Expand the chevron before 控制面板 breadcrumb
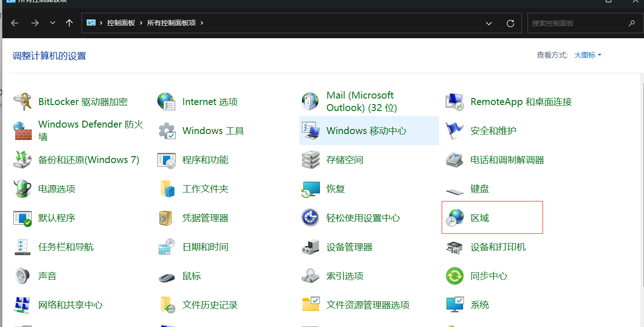The image size is (644, 327). point(101,23)
